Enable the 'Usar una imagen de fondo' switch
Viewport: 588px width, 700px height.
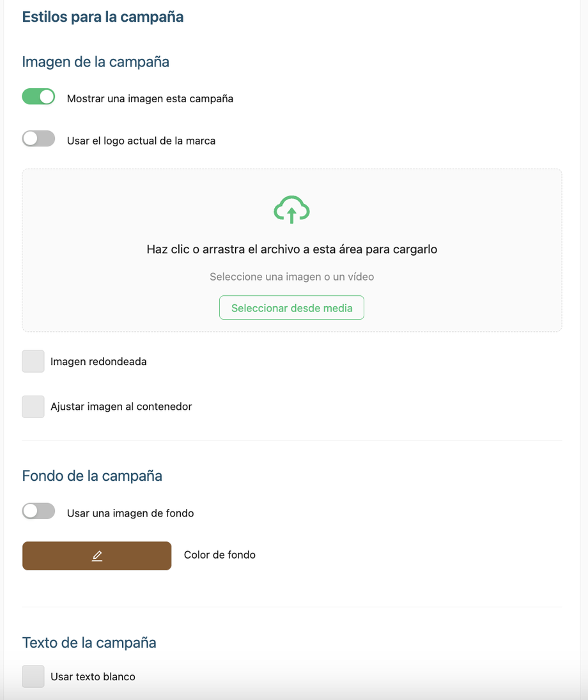tap(38, 511)
